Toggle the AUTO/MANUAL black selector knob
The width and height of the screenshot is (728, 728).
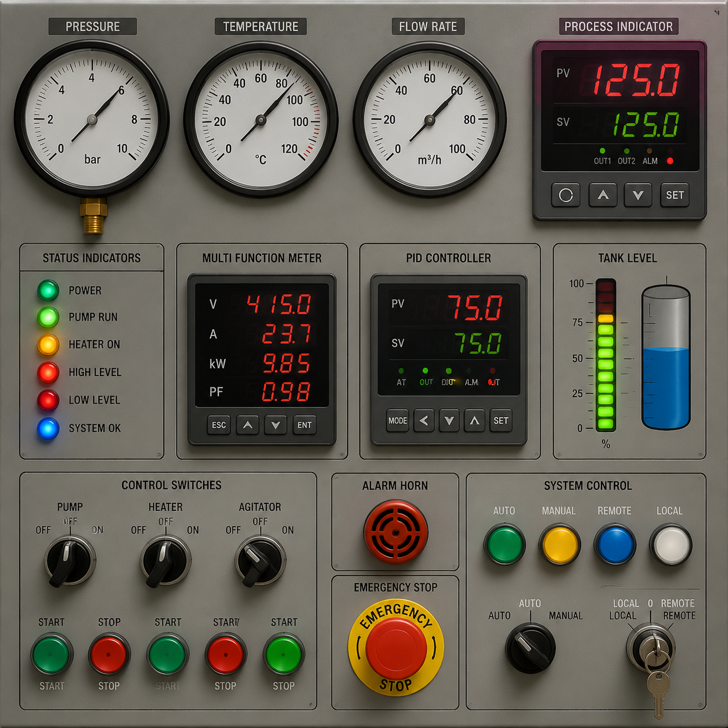point(530,648)
